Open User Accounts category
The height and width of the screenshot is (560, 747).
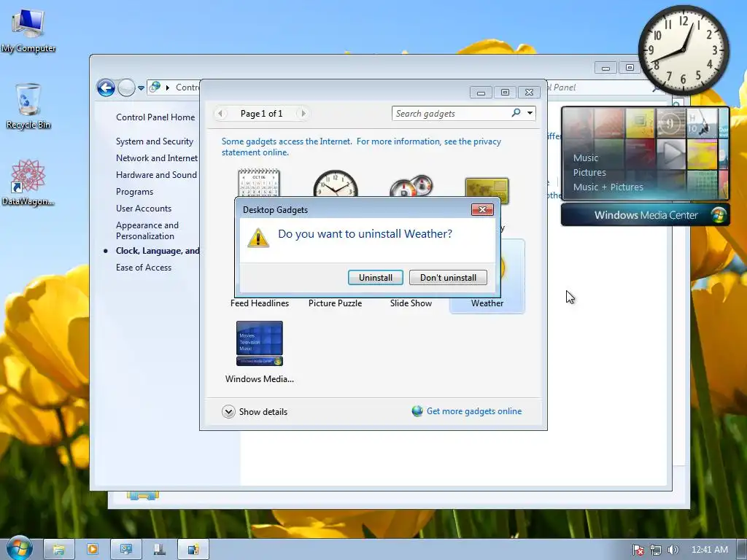pyautogui.click(x=144, y=209)
